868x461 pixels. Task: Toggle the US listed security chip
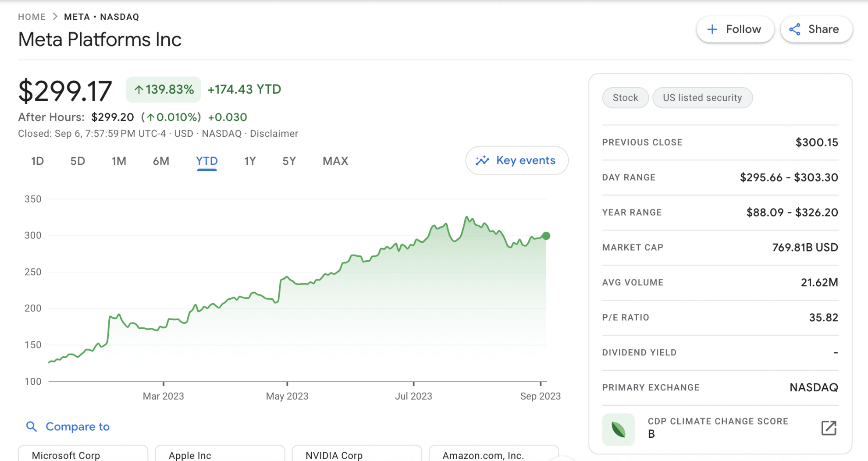703,97
